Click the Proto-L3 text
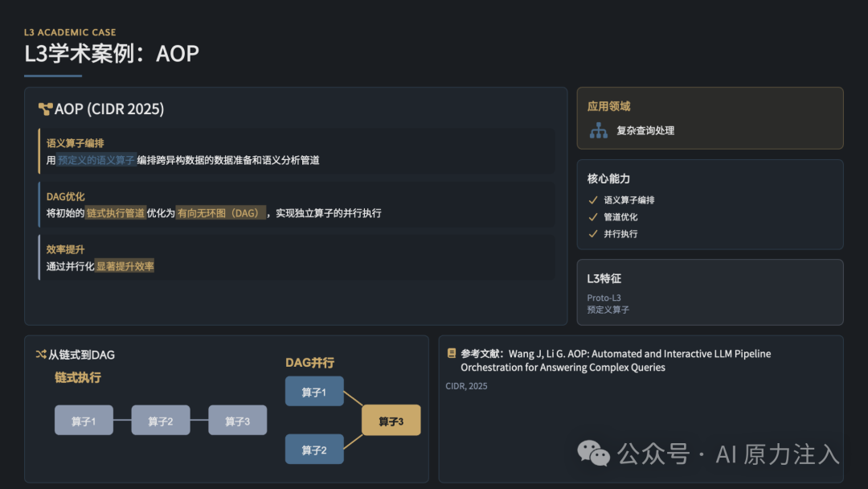The width and height of the screenshot is (868, 489). 604,298
